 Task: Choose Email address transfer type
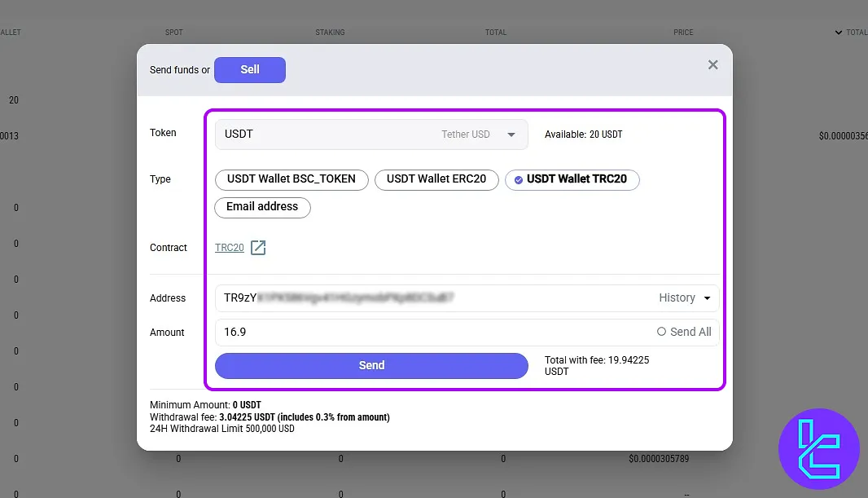[x=262, y=207]
